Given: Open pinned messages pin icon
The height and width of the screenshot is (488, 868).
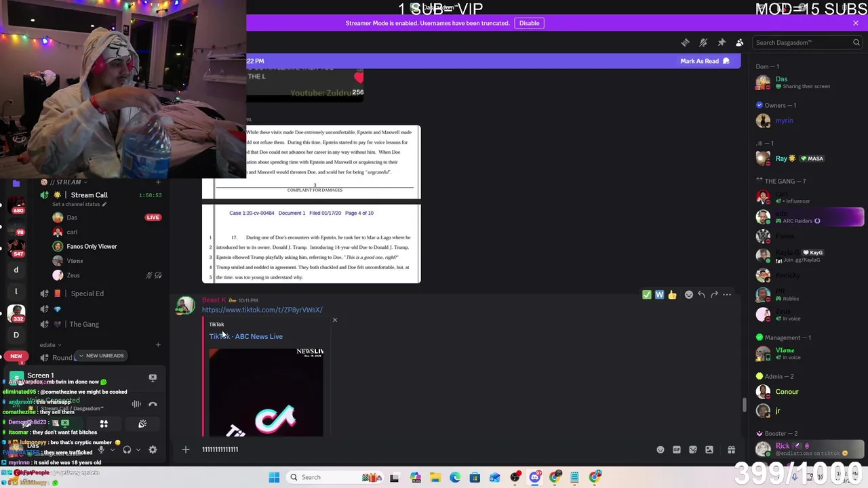Looking at the screenshot, I should pos(722,43).
